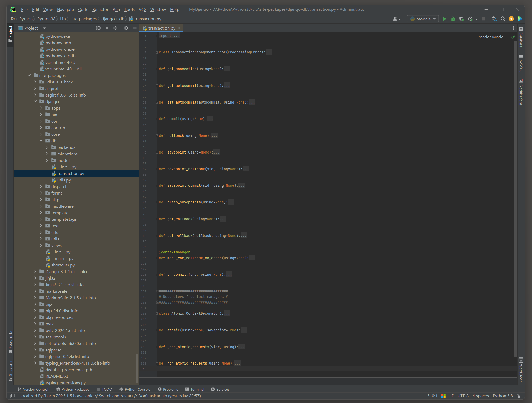The image size is (532, 403).
Task: Click Switch and restart update link
Action: (116, 396)
